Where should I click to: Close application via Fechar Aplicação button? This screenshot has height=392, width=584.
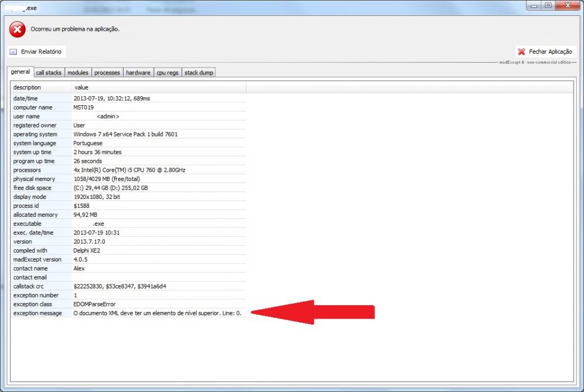pyautogui.click(x=546, y=52)
